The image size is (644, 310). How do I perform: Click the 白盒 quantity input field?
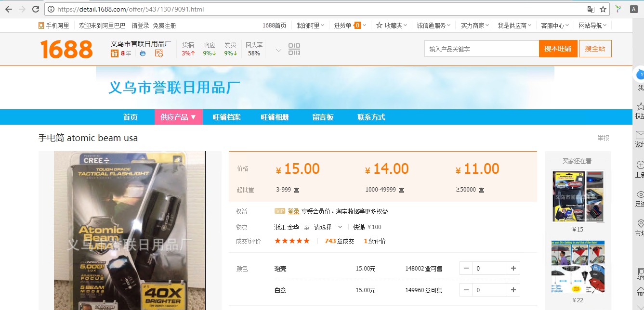[x=490, y=290]
